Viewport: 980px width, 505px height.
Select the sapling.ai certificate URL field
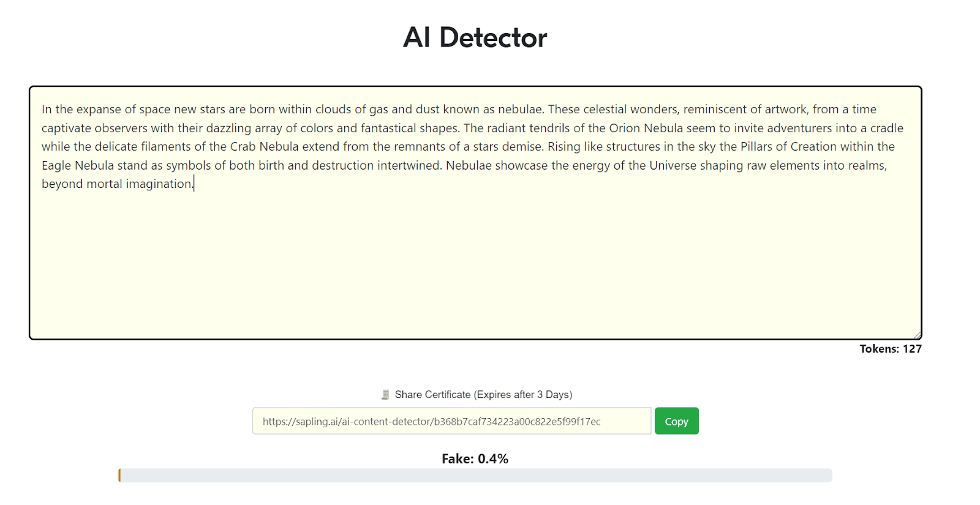click(x=451, y=421)
